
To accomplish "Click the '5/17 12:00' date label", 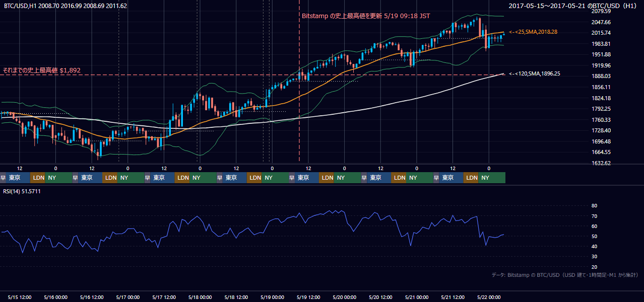I will coord(164,297).
